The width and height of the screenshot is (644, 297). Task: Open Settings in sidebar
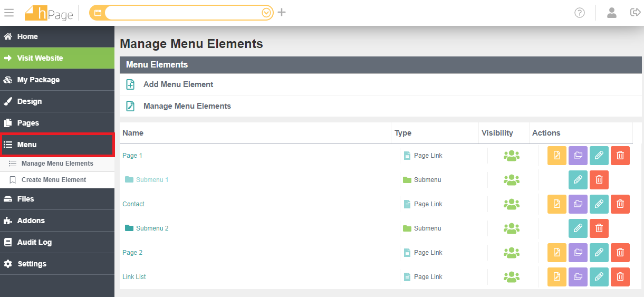(x=57, y=264)
